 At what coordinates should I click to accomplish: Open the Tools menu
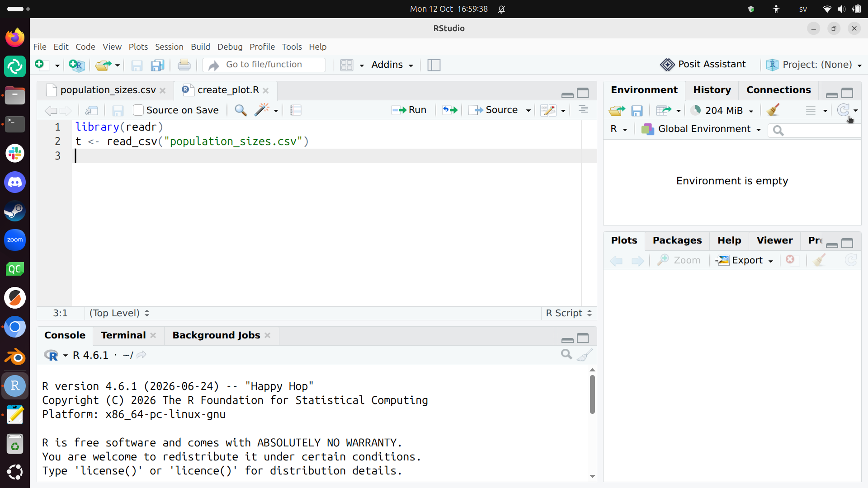coord(292,47)
